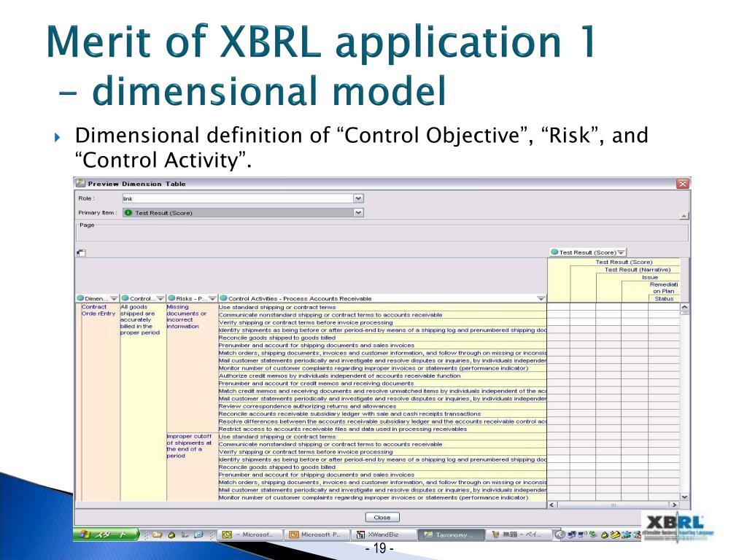Screen dimensions: 747x560
Task: Switch to the Microsoft P... taskbar window
Action: click(317, 534)
